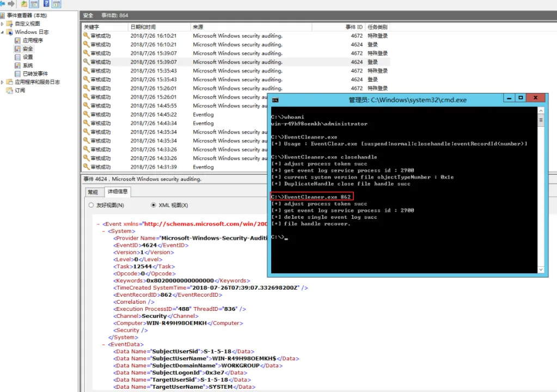Toggle the action pane toolbar icon
Screen dimensions: 557x392
[57, 4]
